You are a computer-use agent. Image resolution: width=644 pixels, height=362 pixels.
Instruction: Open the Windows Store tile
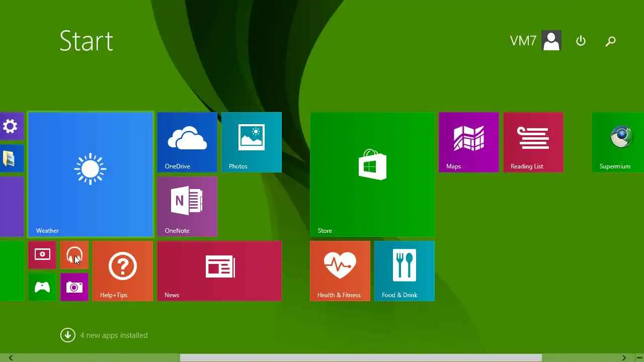coord(372,174)
